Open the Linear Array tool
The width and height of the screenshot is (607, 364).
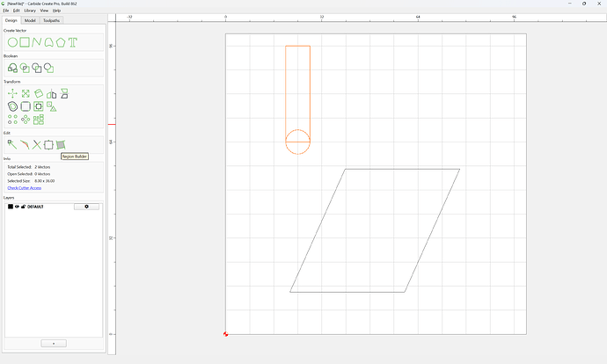click(12, 120)
